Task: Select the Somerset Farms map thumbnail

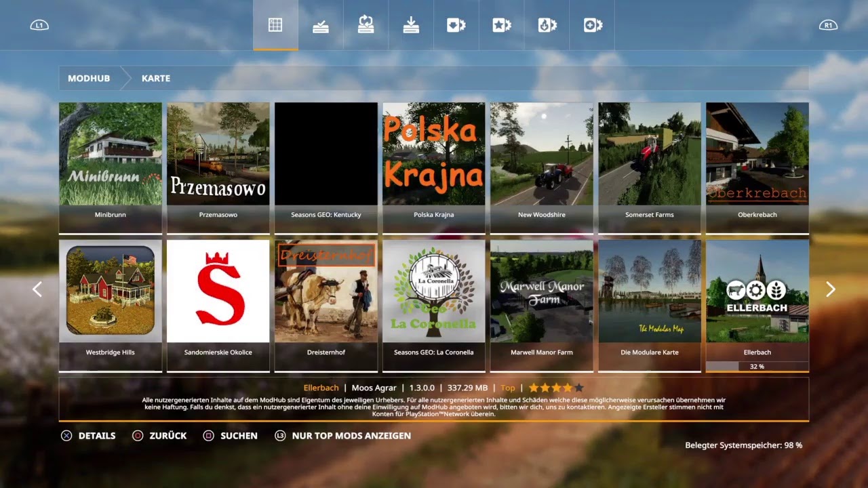Action: (x=650, y=154)
